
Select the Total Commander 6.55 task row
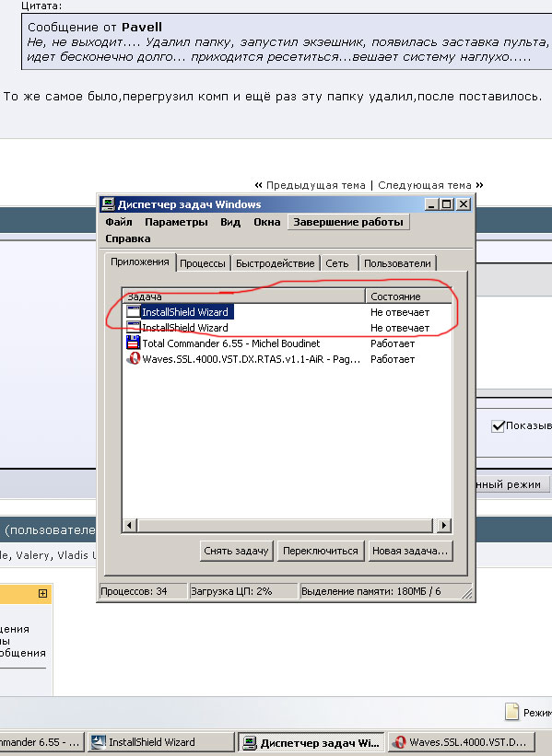point(288,343)
